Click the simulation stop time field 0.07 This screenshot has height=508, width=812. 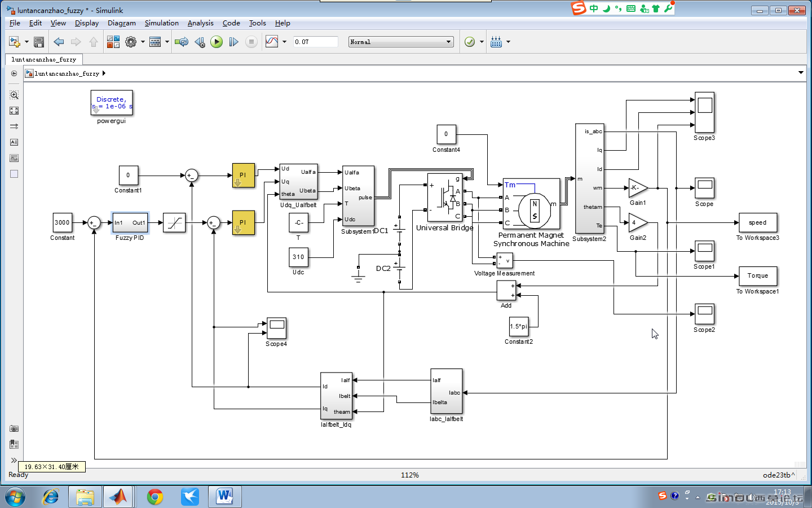(316, 42)
